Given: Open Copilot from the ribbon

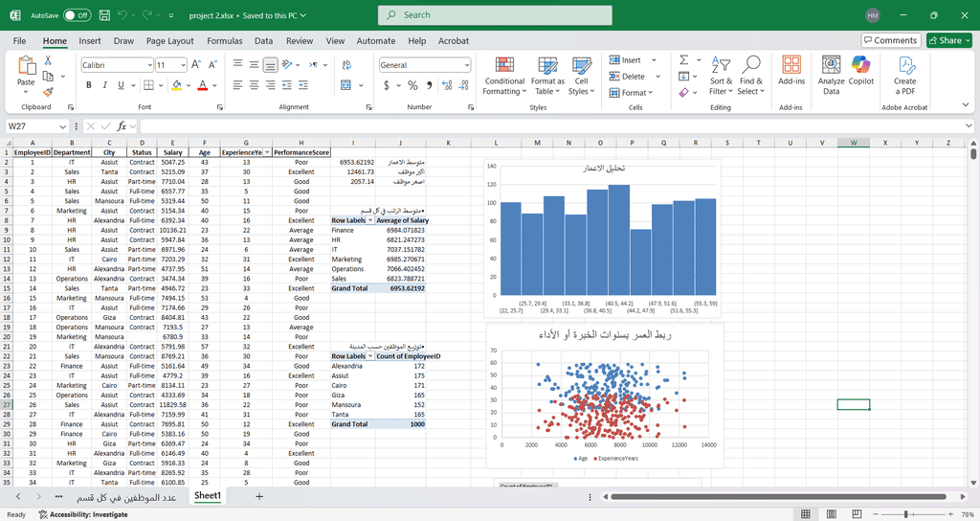Looking at the screenshot, I should tap(861, 73).
